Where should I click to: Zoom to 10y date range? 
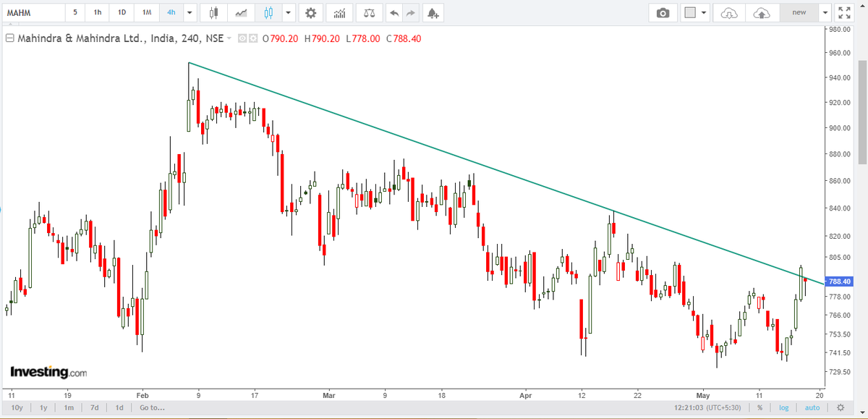19,407
